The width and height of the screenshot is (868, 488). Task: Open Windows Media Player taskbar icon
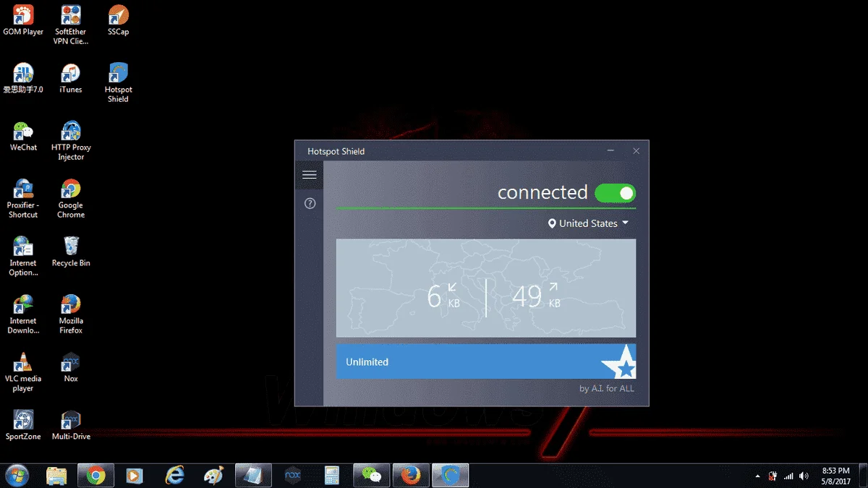pos(135,475)
